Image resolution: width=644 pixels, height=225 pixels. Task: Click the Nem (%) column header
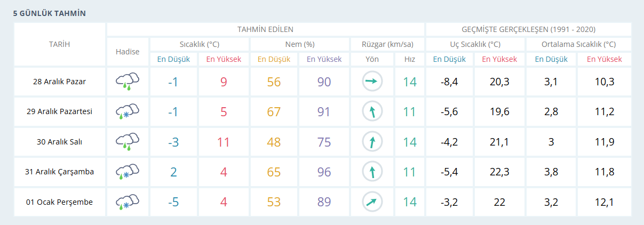pyautogui.click(x=299, y=44)
